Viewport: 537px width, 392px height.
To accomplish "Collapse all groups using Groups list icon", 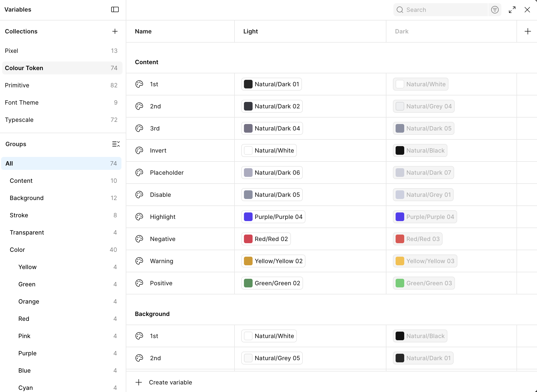I will pyautogui.click(x=116, y=144).
